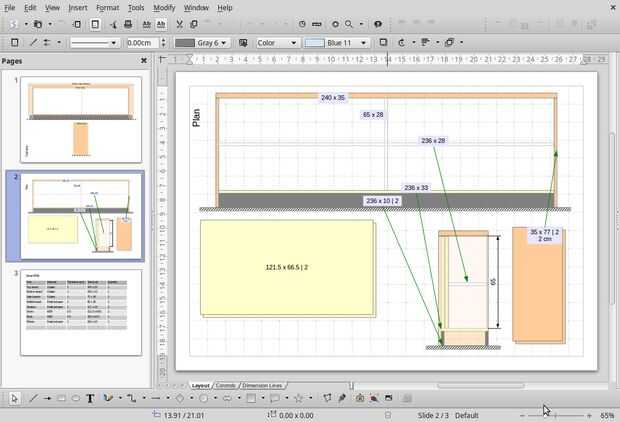Image resolution: width=620 pixels, height=422 pixels.
Task: Activate the Line drawing tool
Action: (x=33, y=398)
